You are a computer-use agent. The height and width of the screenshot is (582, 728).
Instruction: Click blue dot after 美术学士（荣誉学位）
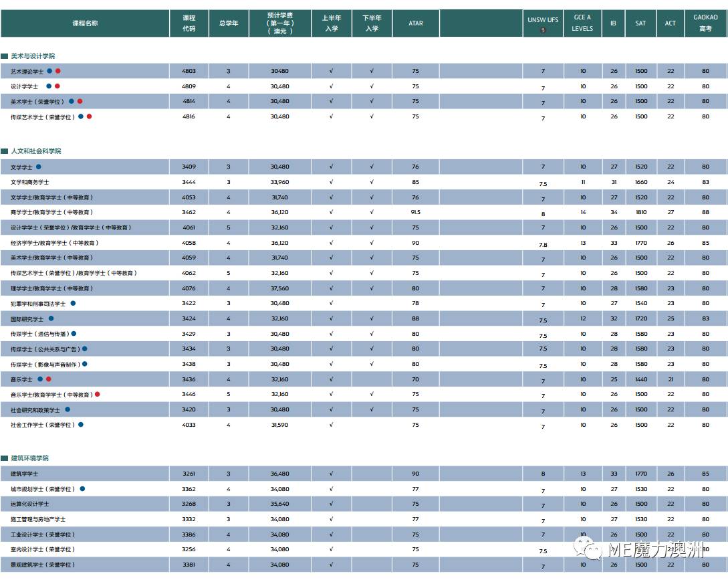point(72,101)
